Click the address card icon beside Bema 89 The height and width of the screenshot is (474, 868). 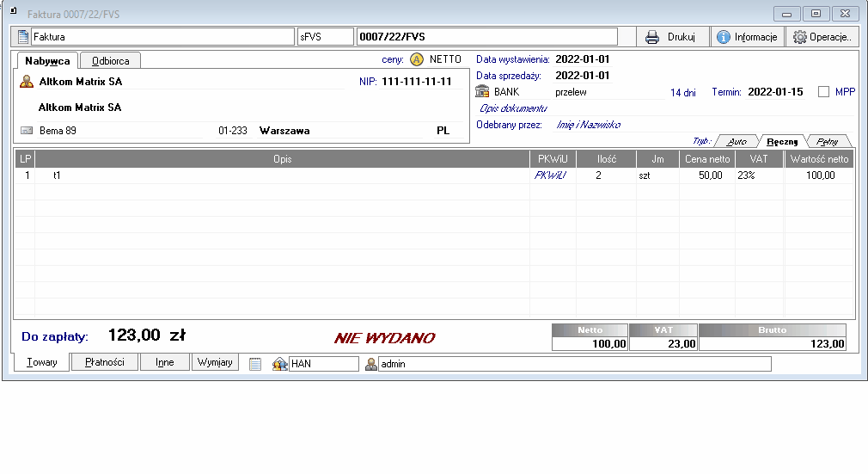[27, 131]
